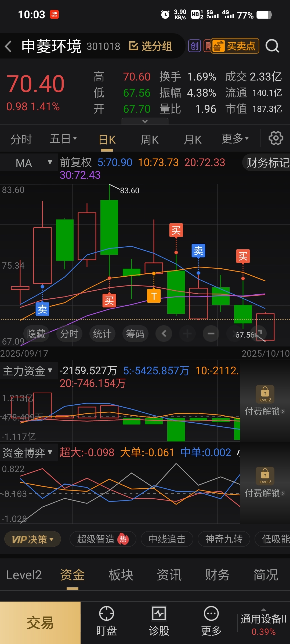Tap 付费解锁 link in 主力资金 panel
Image resolution: width=290 pixels, height=644 pixels.
click(x=264, y=411)
